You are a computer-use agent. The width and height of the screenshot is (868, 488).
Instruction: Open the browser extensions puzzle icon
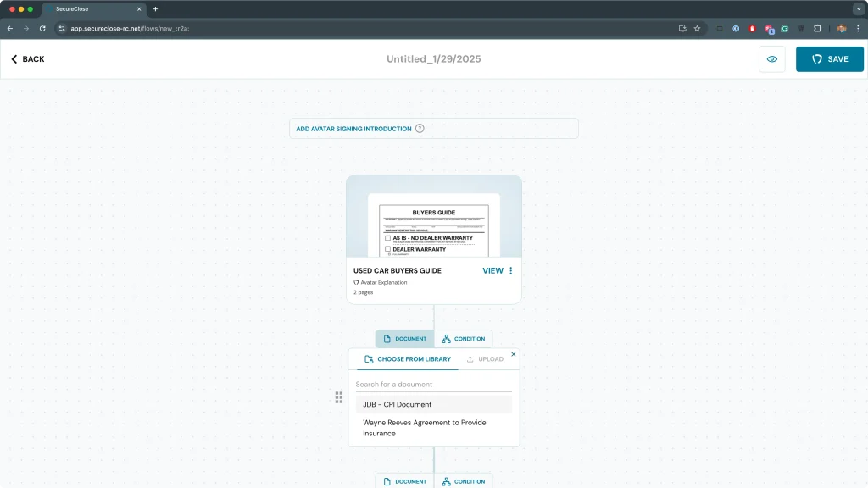pyautogui.click(x=817, y=28)
